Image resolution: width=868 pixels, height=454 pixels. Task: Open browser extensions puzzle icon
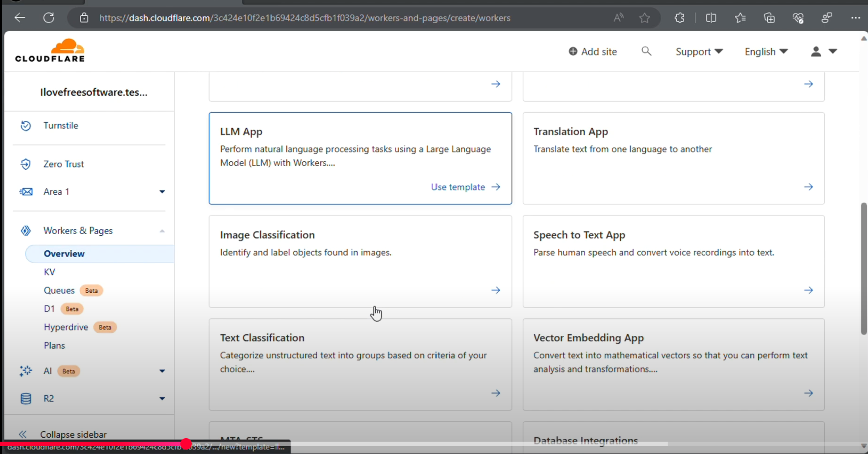coord(679,18)
